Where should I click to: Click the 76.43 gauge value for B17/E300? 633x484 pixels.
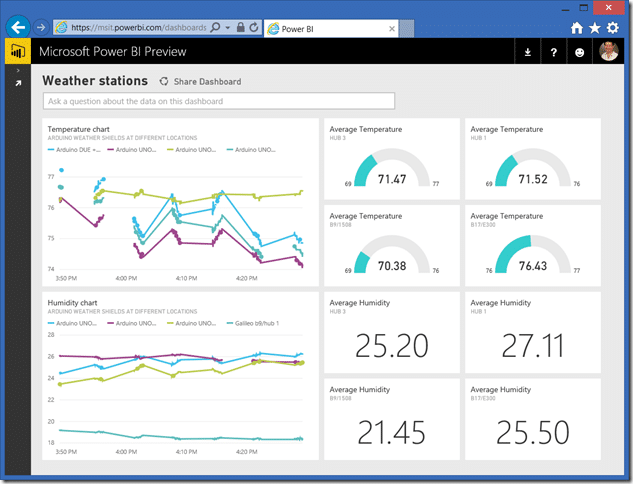tap(533, 266)
